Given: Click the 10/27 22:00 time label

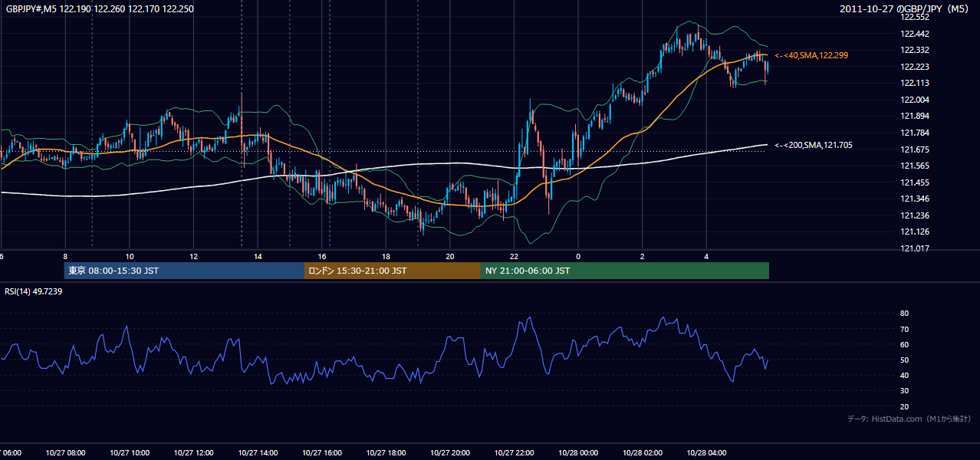Looking at the screenshot, I should pyautogui.click(x=514, y=453).
